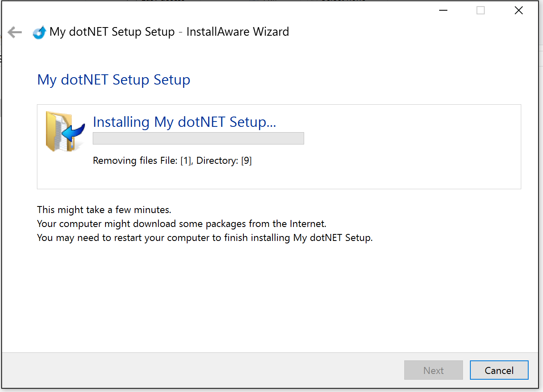Click the installation progress bar

[198, 138]
